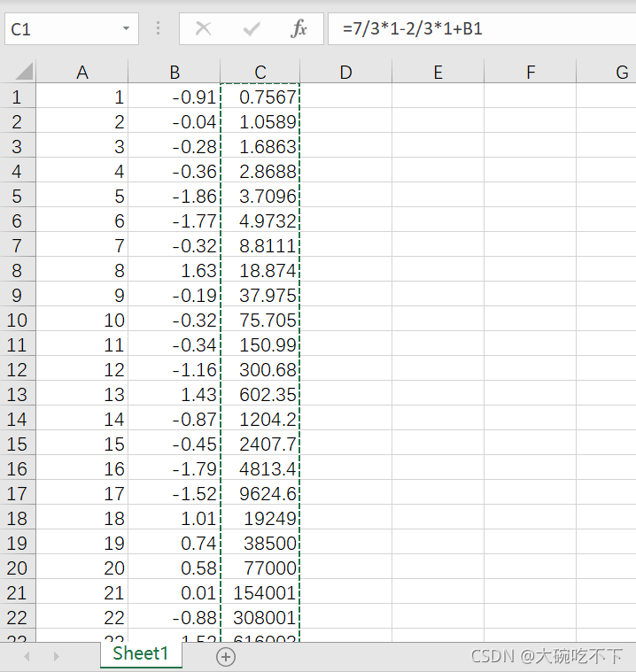Click the formula bar options dots handle
The image size is (636, 672).
click(159, 28)
